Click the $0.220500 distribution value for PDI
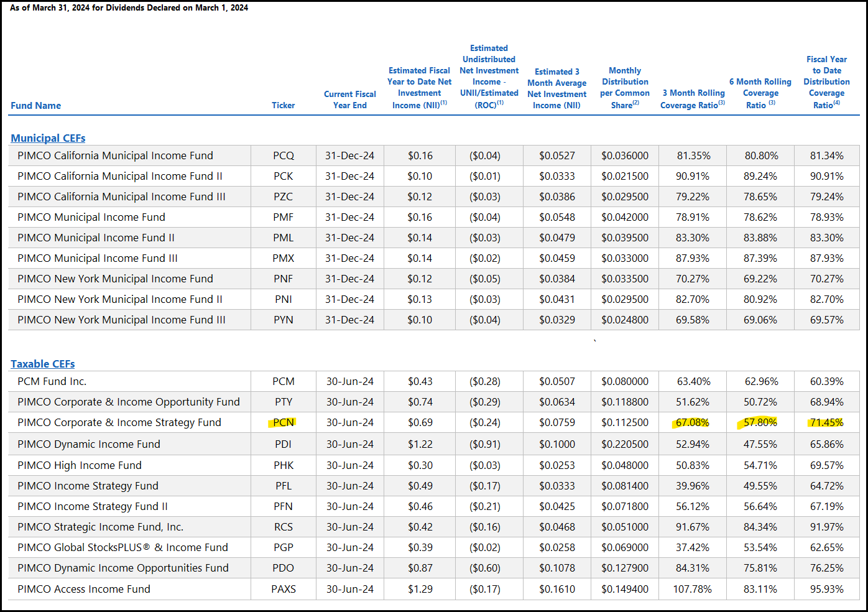Image resolution: width=868 pixels, height=612 pixels. coord(625,444)
